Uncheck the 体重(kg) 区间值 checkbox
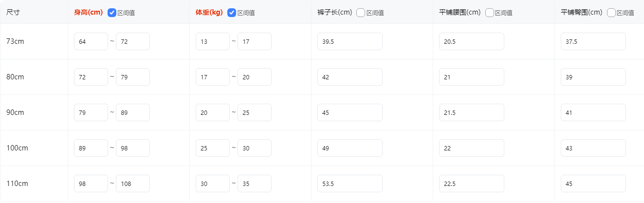 (232, 13)
